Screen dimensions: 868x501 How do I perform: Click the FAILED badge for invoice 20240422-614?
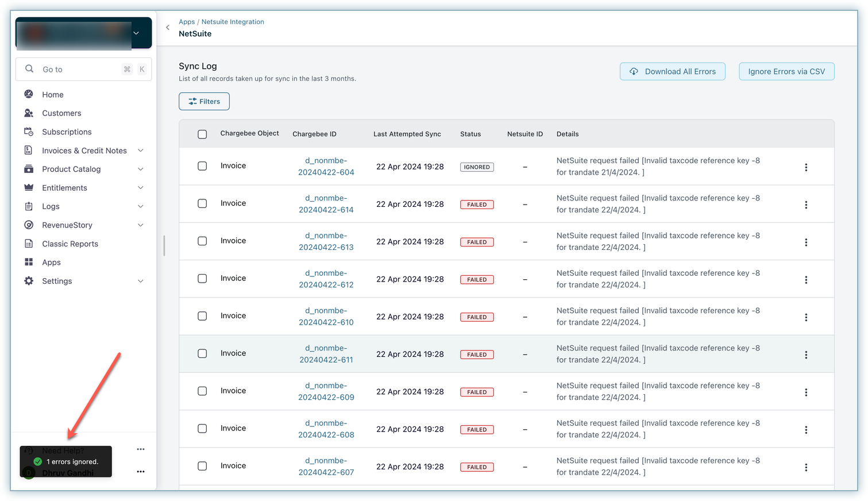pos(477,205)
